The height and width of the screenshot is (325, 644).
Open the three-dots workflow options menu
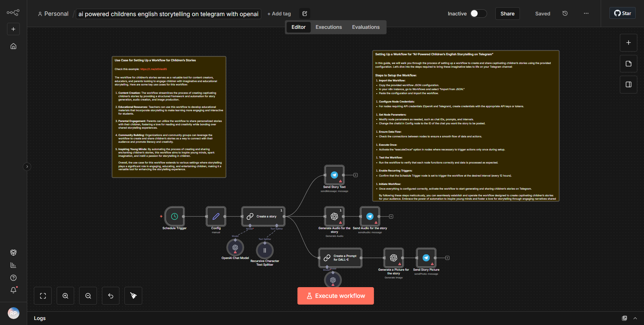click(x=586, y=13)
